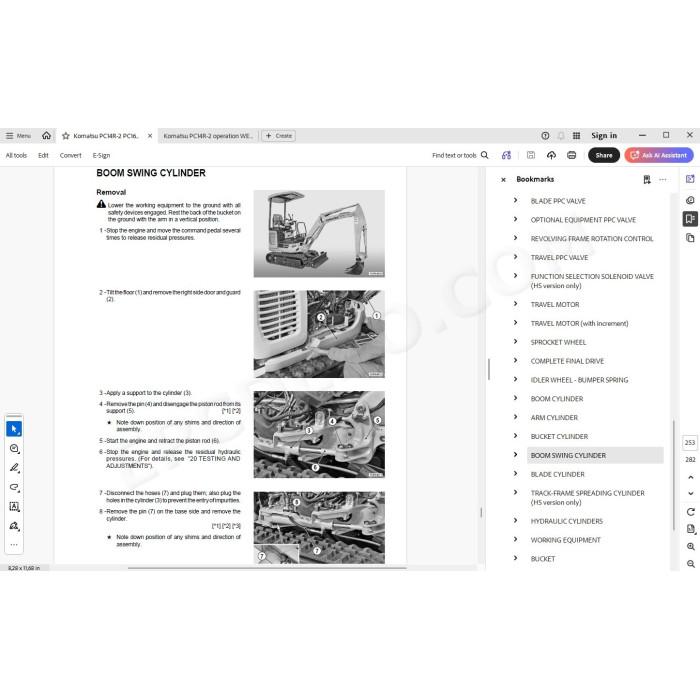Choose the sign/stamp tool

pos(14,526)
